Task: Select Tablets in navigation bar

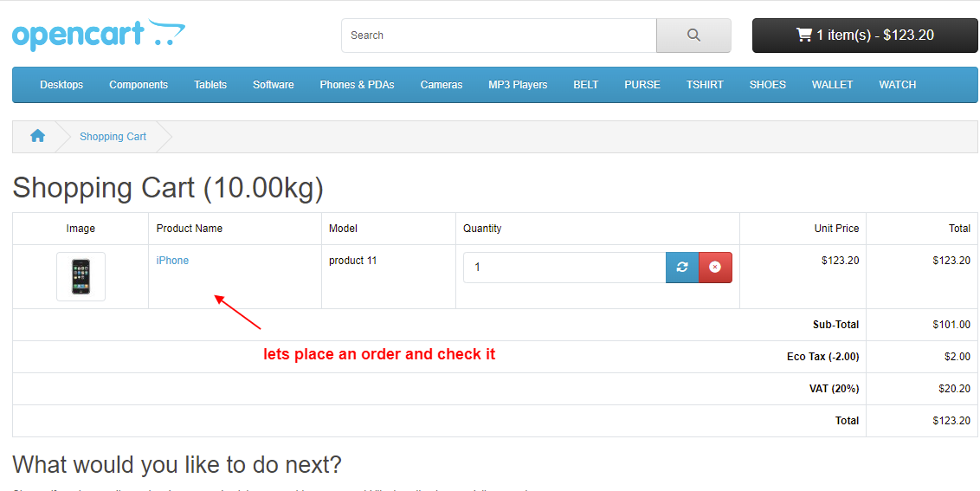Action: tap(210, 85)
